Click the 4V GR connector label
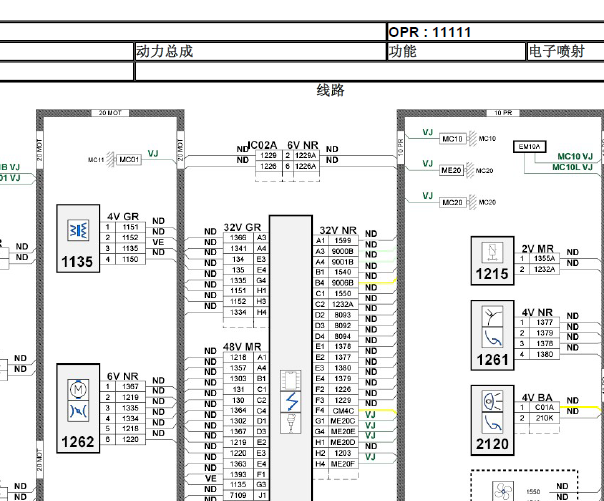This screenshot has height=501, width=604. [x=123, y=217]
